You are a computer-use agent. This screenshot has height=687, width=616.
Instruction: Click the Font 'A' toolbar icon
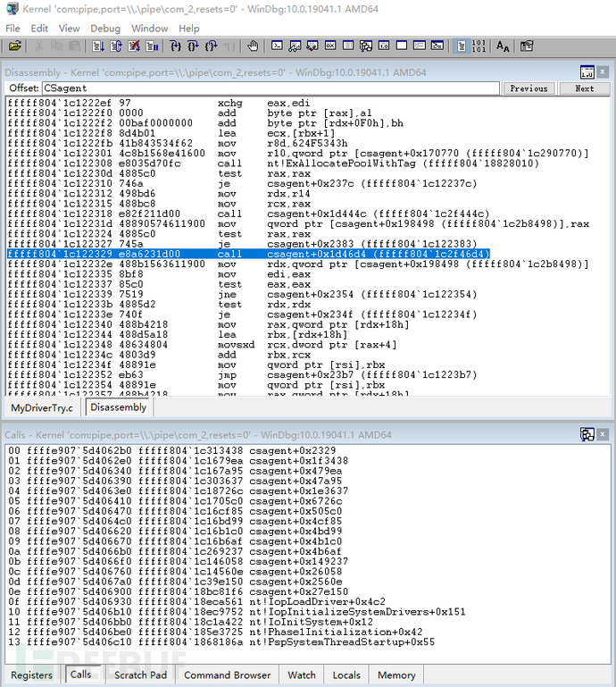click(504, 46)
